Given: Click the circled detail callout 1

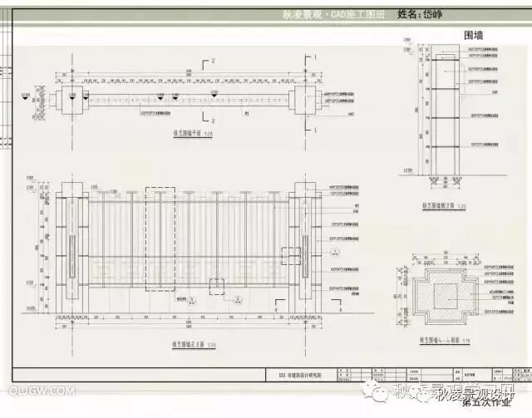Looking at the screenshot, I should (335, 252).
